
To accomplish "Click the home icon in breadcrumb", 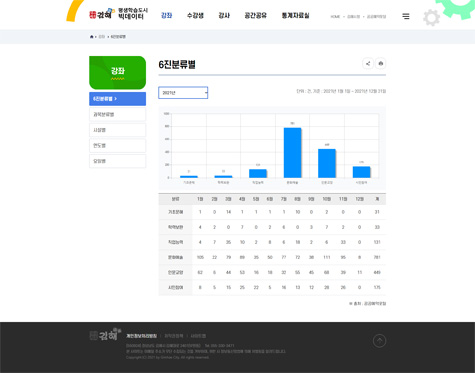I will pyautogui.click(x=92, y=37).
